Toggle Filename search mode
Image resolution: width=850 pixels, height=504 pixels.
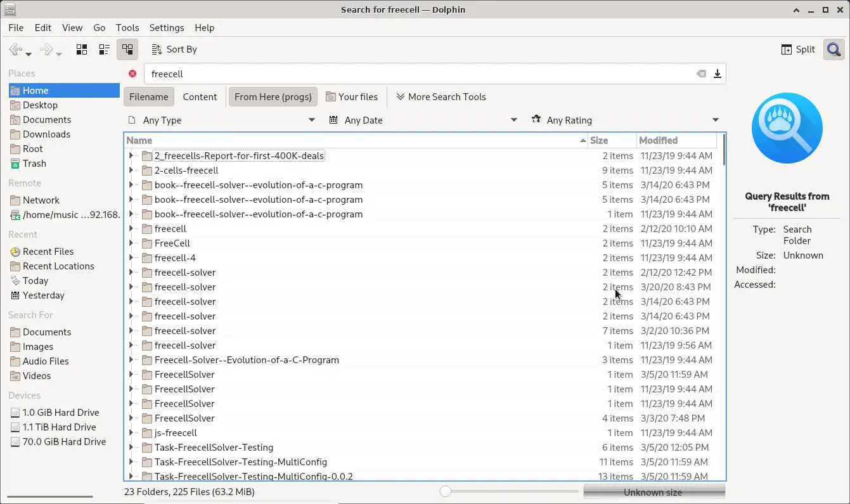(149, 97)
